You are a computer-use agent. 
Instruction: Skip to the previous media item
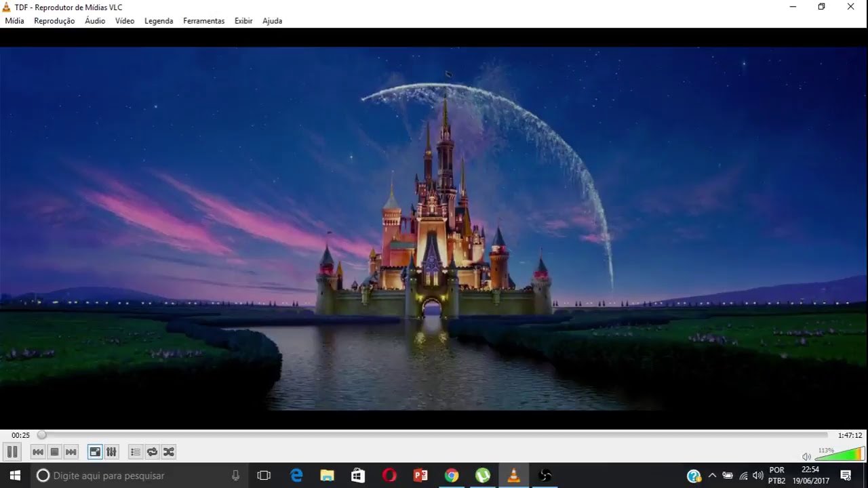coord(38,452)
